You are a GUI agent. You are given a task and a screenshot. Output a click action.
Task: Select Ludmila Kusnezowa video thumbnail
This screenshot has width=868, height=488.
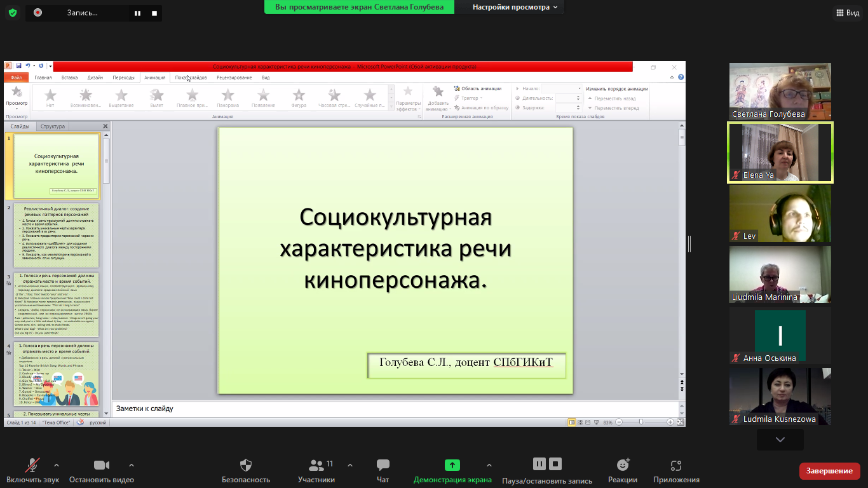[x=780, y=396]
